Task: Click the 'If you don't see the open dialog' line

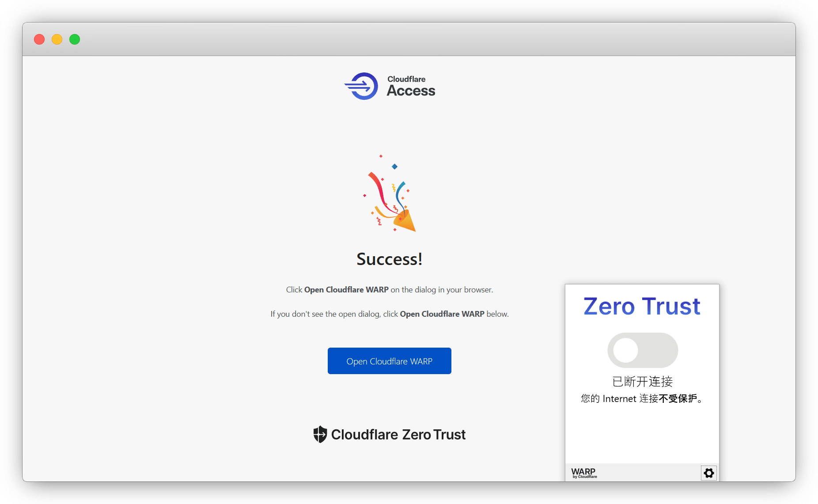Action: (389, 314)
